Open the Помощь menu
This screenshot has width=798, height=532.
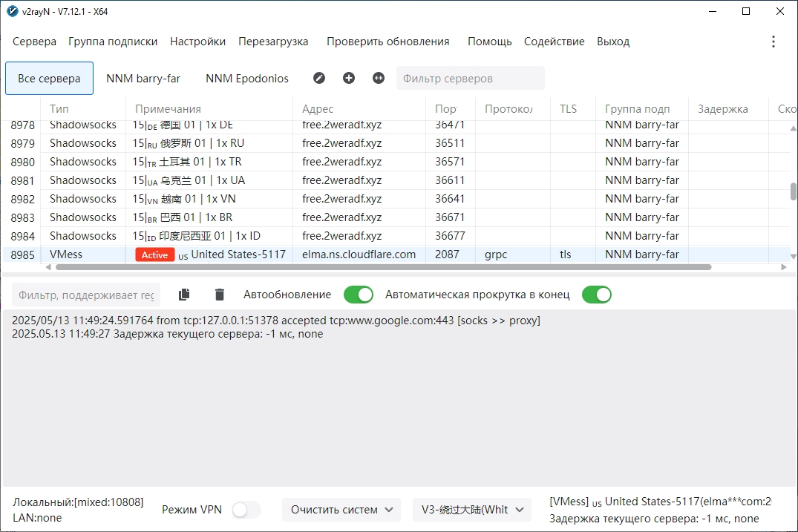pos(490,42)
